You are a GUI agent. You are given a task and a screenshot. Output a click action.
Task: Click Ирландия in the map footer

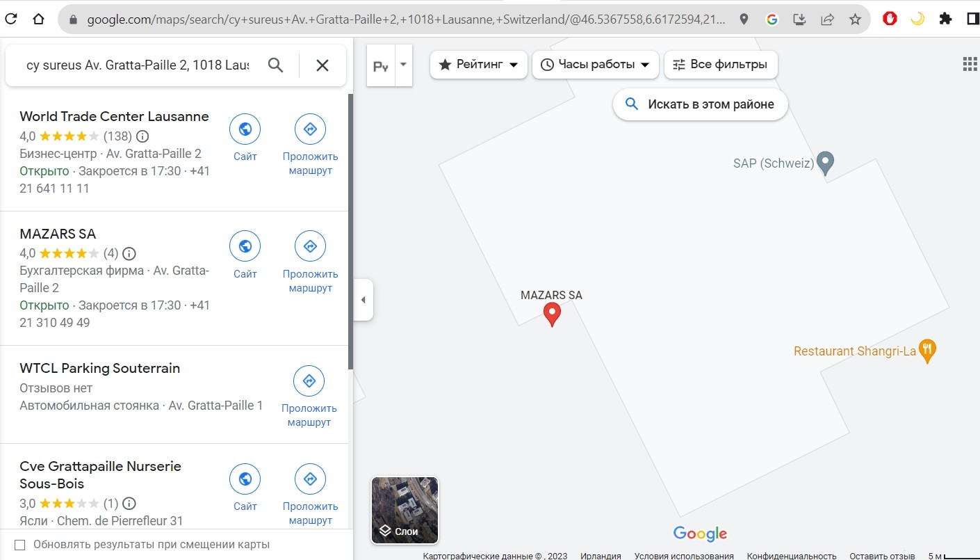(601, 556)
